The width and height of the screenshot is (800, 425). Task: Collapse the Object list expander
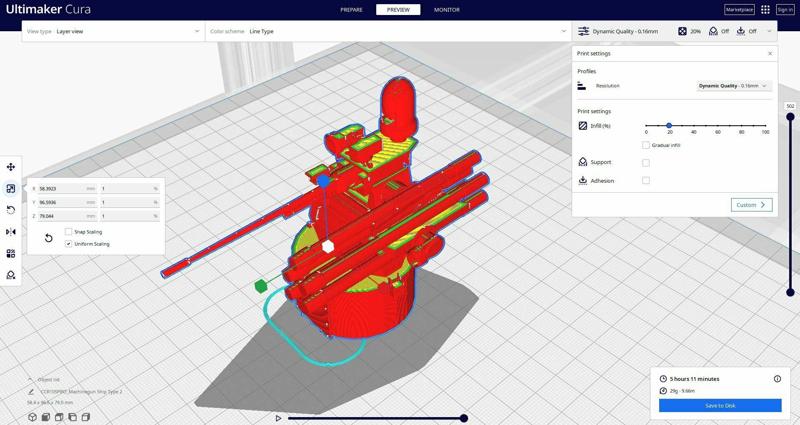30,380
